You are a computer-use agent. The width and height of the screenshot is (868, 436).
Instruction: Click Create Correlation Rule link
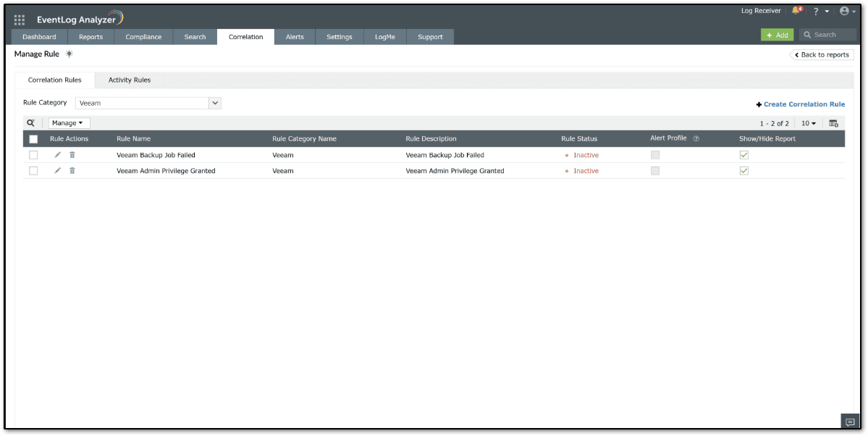[x=801, y=104]
